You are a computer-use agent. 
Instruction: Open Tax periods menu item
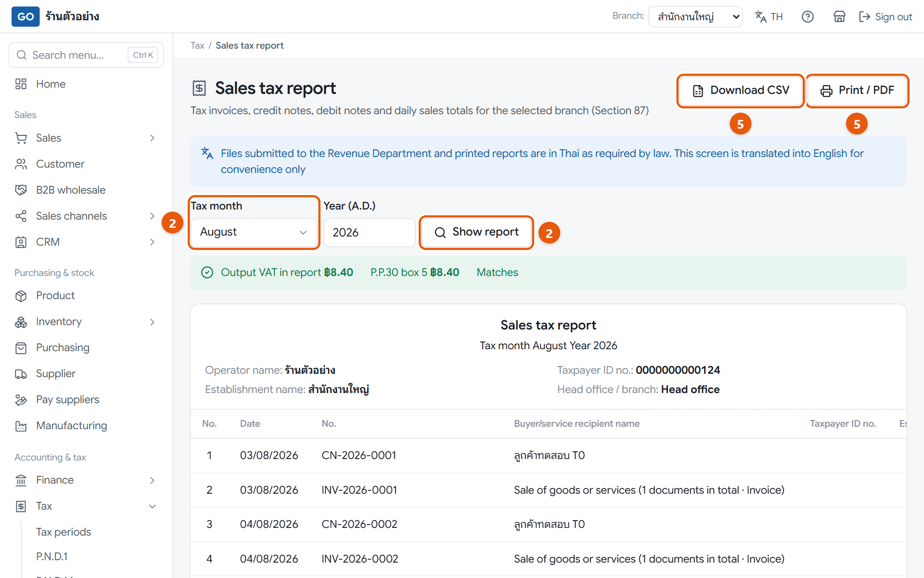pyautogui.click(x=64, y=532)
